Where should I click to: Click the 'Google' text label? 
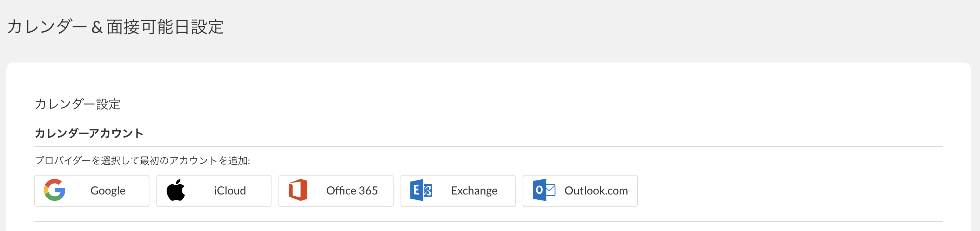(108, 191)
